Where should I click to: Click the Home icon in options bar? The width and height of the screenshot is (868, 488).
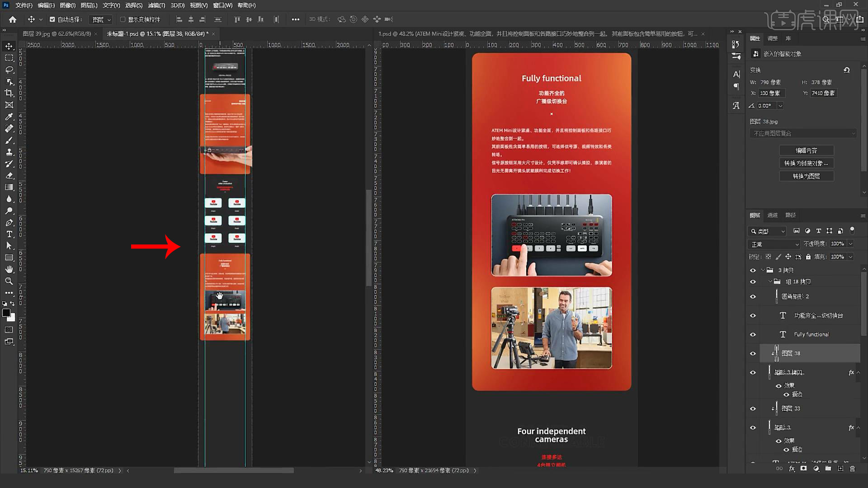point(13,19)
